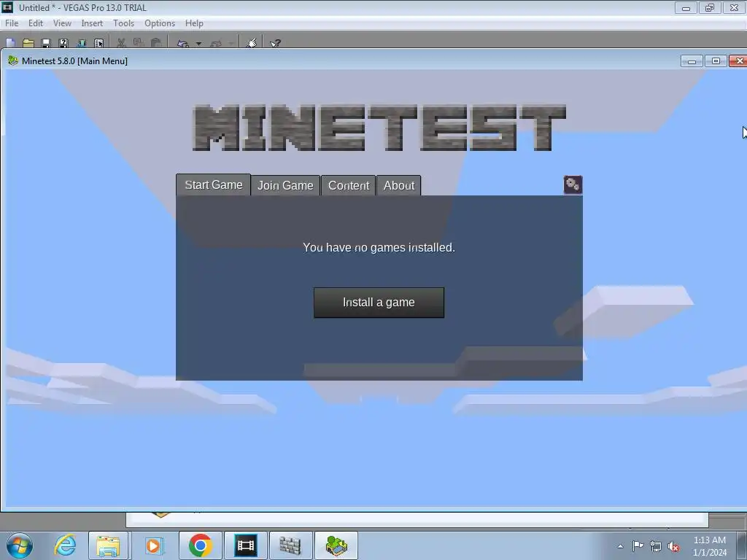Minimize the VEGAS Pro window
Viewport: 747px width, 560px height.
(686, 7)
